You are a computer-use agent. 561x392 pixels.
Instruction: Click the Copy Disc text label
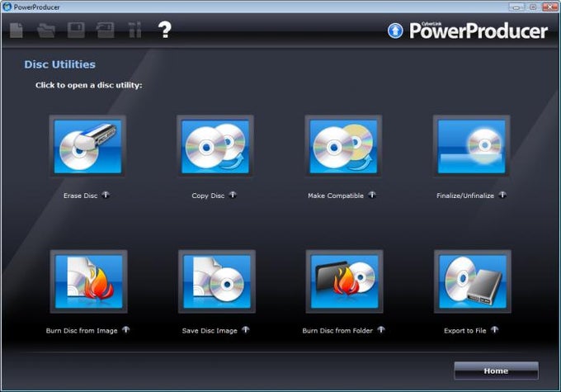208,196
